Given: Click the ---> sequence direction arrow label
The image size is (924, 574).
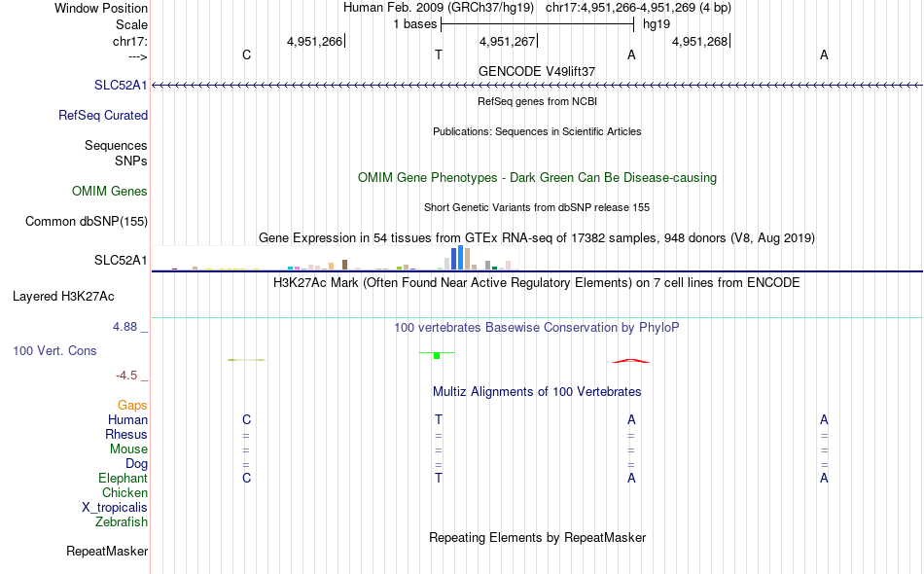Looking at the screenshot, I should point(137,56).
